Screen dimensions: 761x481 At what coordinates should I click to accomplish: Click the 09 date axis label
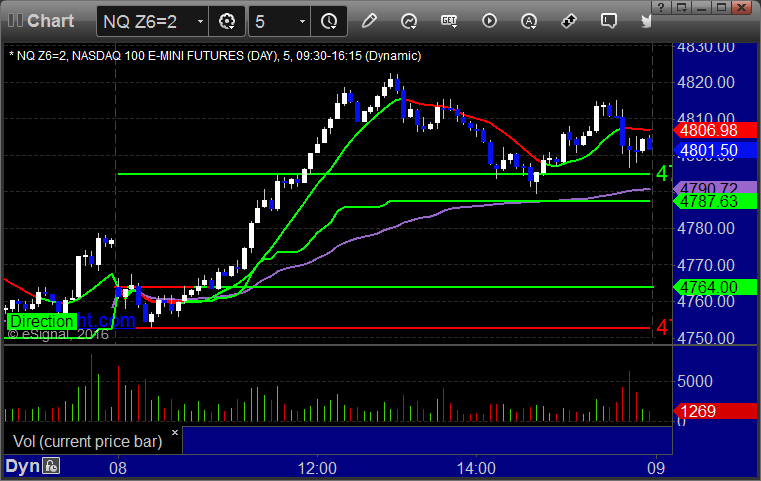tap(656, 468)
